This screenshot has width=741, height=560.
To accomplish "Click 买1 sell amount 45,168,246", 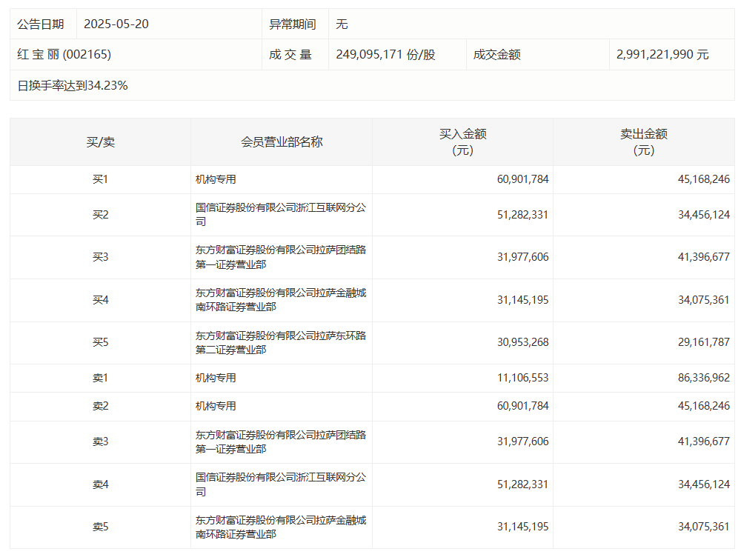I will click(x=704, y=179).
